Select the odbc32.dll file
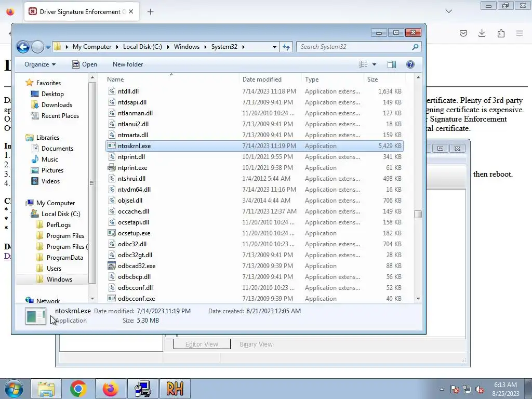Viewport: 532px width, 399px height. click(x=132, y=244)
